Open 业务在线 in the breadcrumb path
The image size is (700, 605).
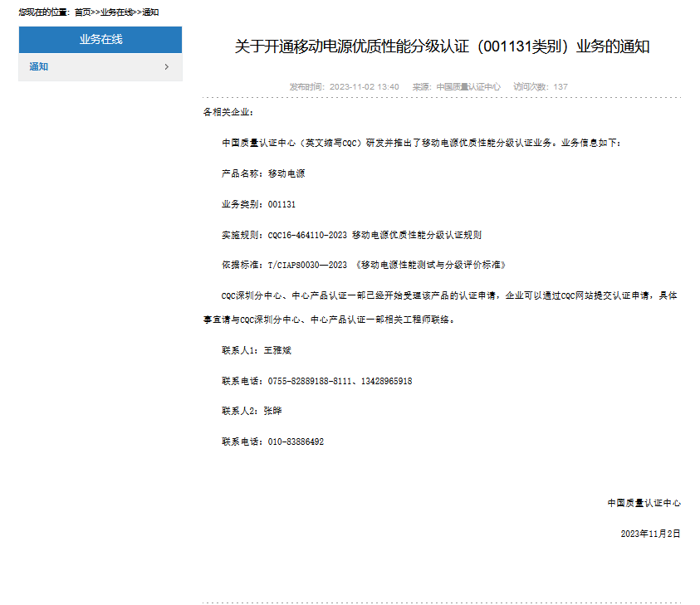[x=115, y=12]
